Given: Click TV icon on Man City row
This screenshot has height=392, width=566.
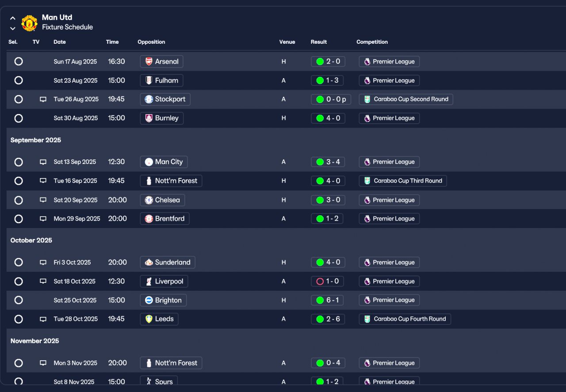Looking at the screenshot, I should 43,162.
